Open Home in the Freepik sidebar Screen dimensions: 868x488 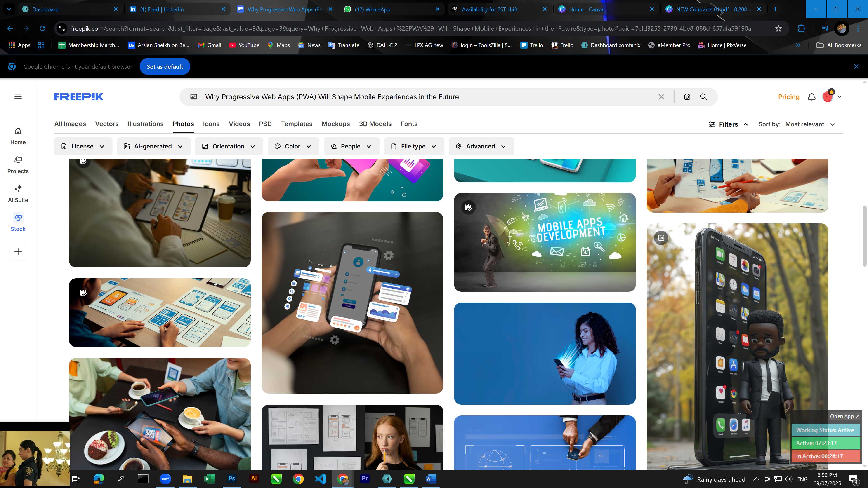point(18,136)
